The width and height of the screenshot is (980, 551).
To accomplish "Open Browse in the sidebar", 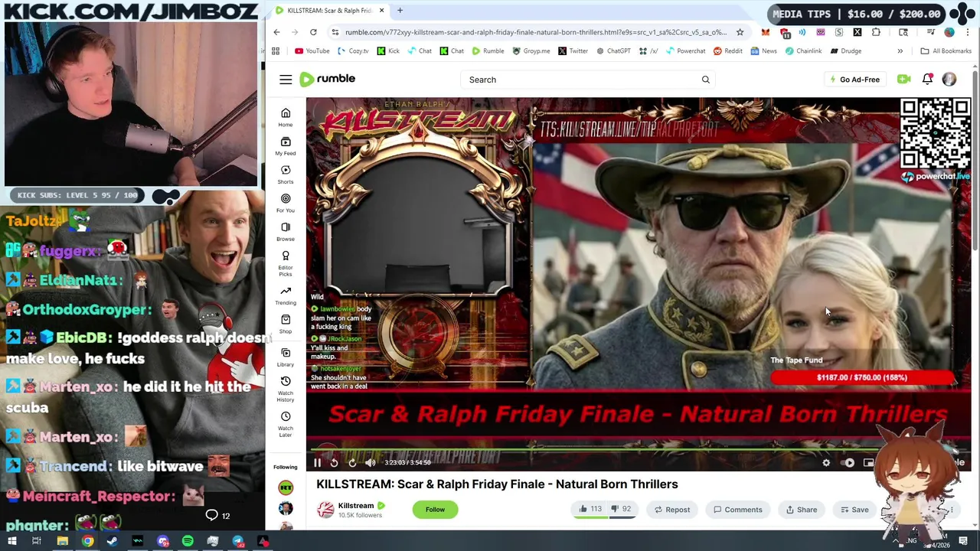I will coord(286,232).
